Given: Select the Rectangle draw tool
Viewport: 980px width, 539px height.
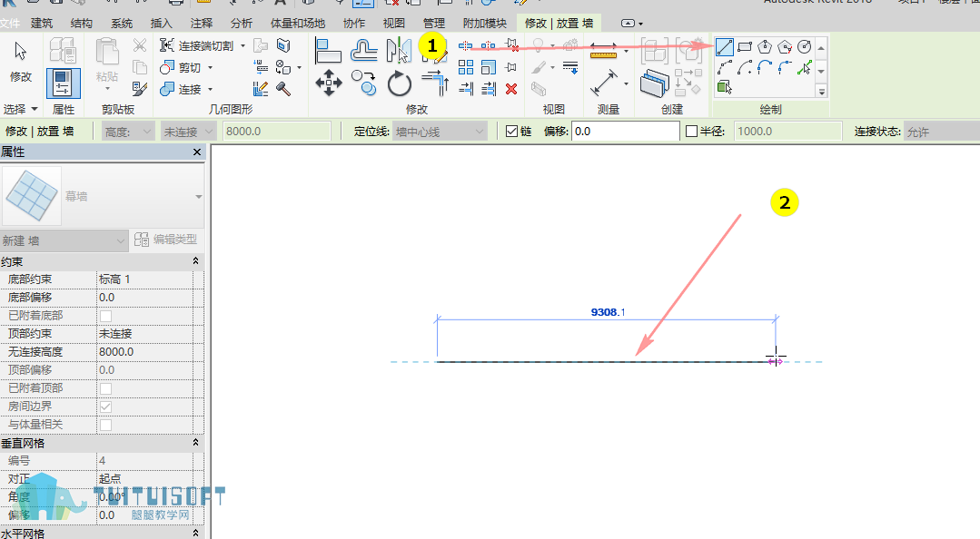Looking at the screenshot, I should 745,47.
